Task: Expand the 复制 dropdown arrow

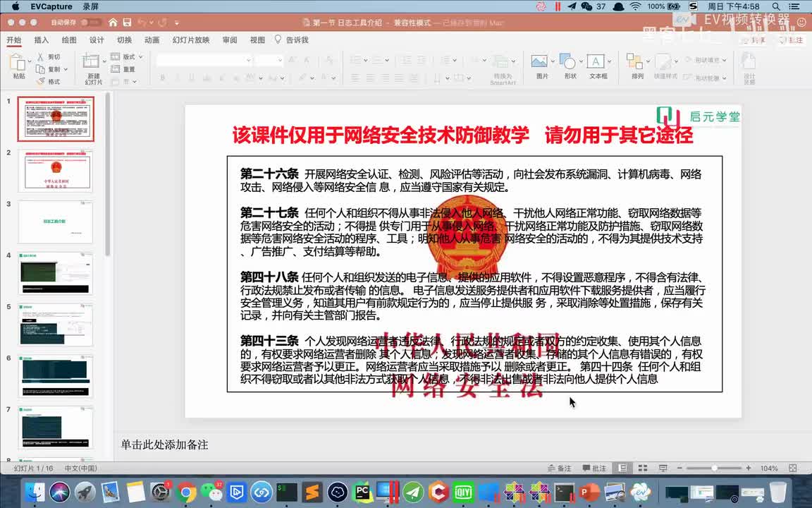Action: pos(66,69)
